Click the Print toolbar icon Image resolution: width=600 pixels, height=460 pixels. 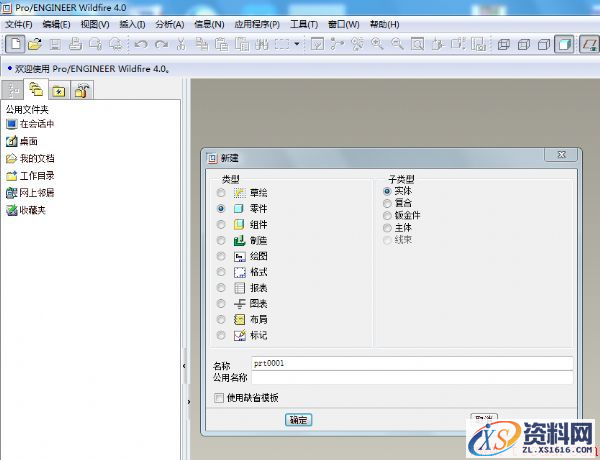coord(75,44)
